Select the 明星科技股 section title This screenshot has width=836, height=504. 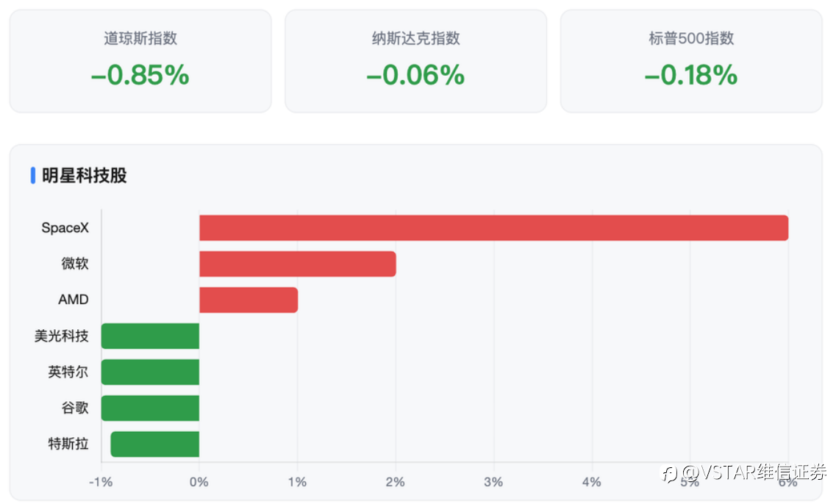click(85, 176)
